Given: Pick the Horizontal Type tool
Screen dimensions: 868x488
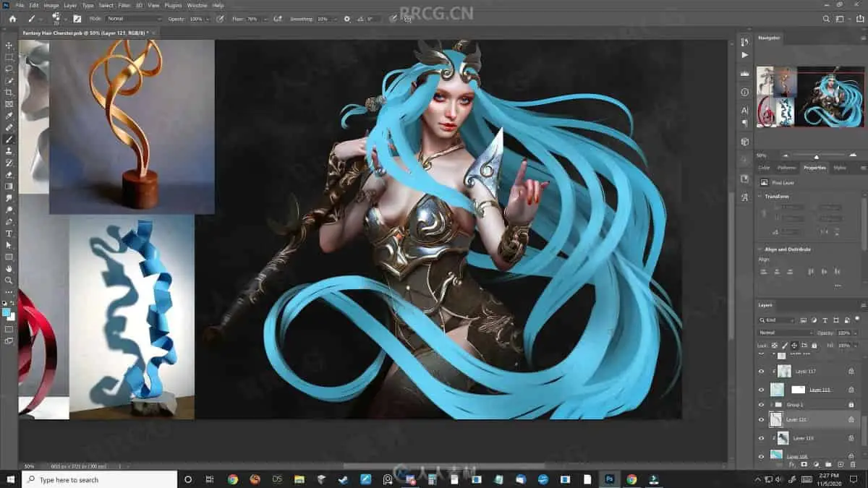Looking at the screenshot, I should click(x=9, y=234).
